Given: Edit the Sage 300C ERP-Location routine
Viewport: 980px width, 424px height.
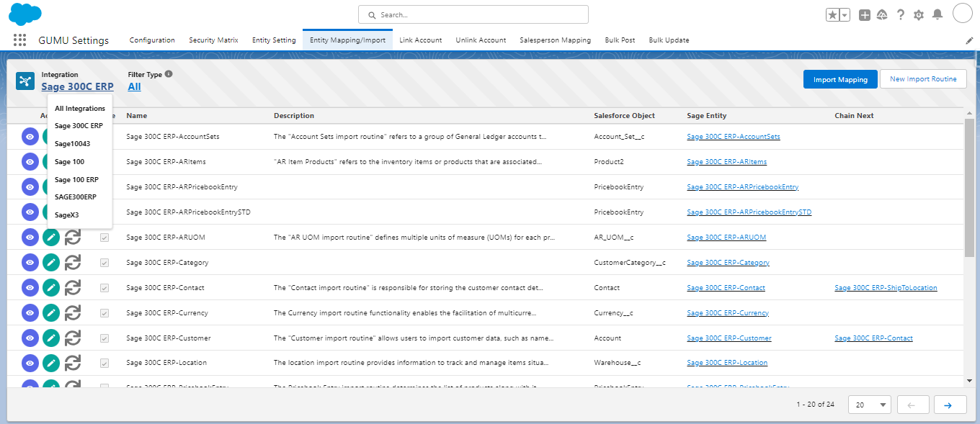Looking at the screenshot, I should pos(50,364).
